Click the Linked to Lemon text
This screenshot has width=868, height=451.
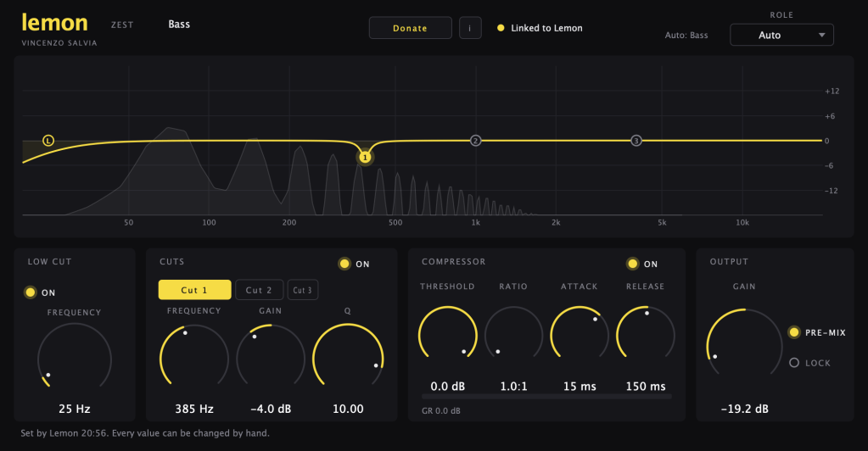coord(546,28)
